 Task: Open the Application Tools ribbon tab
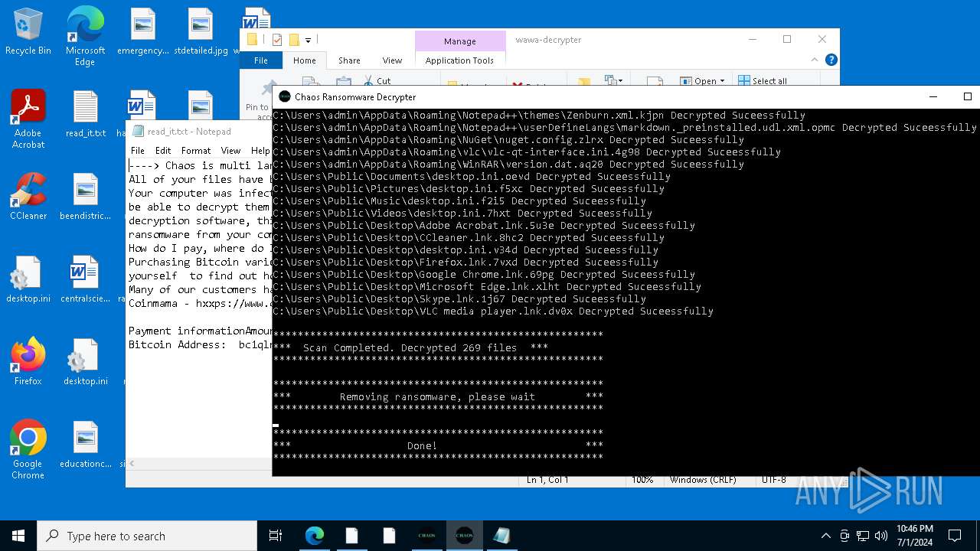459,60
